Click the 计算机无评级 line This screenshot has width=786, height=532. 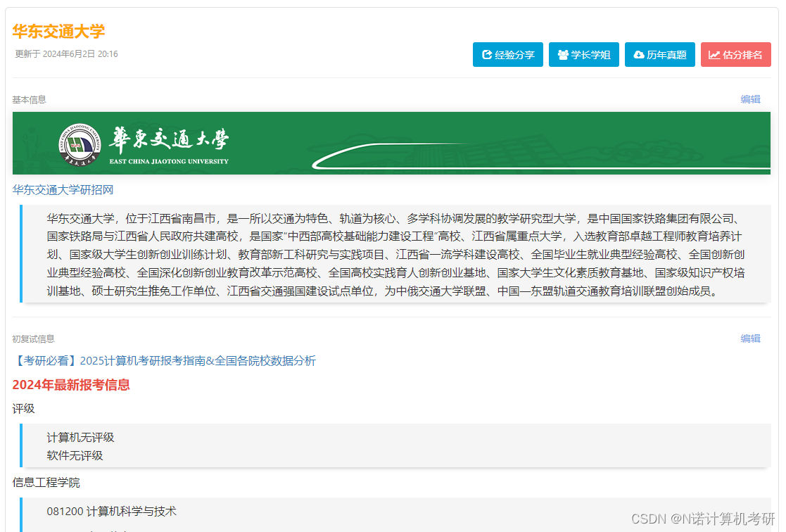pos(81,437)
